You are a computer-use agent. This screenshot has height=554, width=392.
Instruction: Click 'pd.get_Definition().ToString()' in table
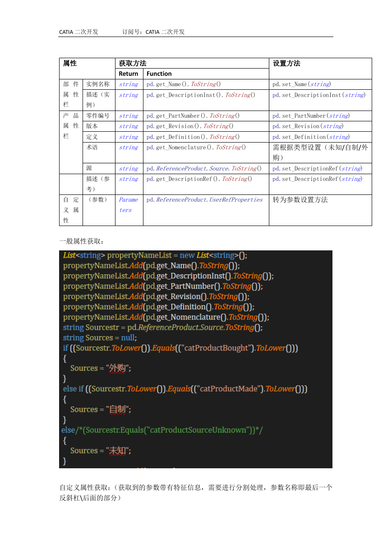(194, 137)
